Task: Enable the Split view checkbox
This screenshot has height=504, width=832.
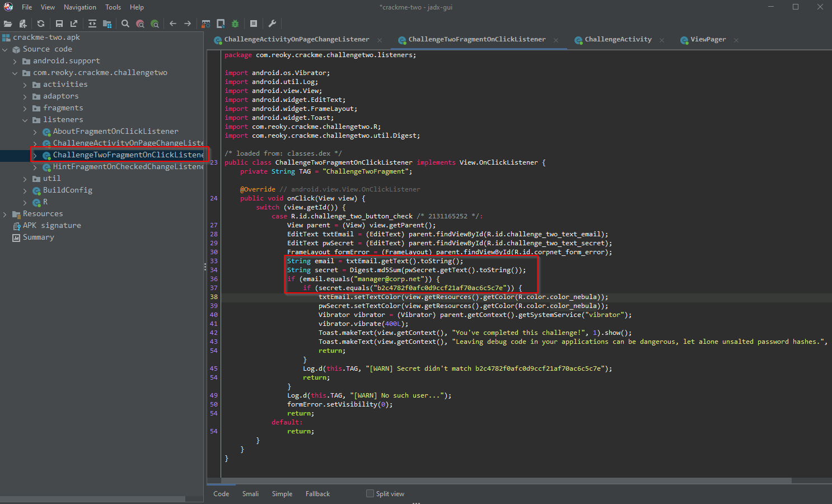Action: coord(370,493)
